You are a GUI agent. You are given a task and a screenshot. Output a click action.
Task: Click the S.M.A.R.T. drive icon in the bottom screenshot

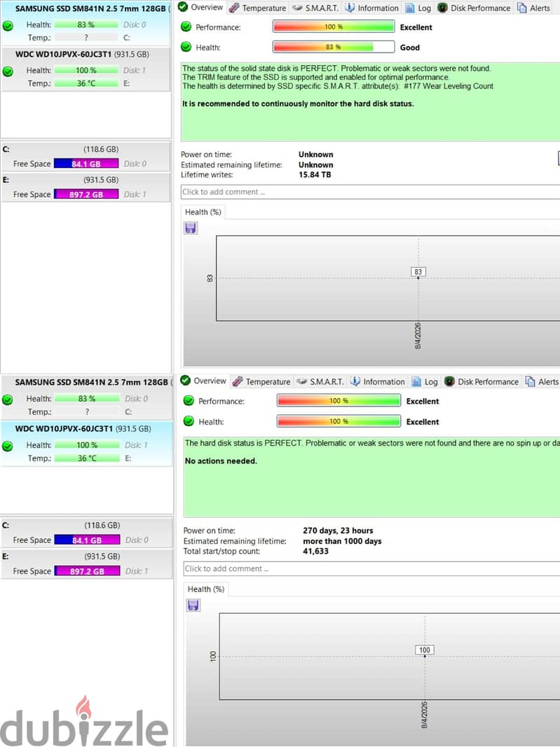click(301, 382)
